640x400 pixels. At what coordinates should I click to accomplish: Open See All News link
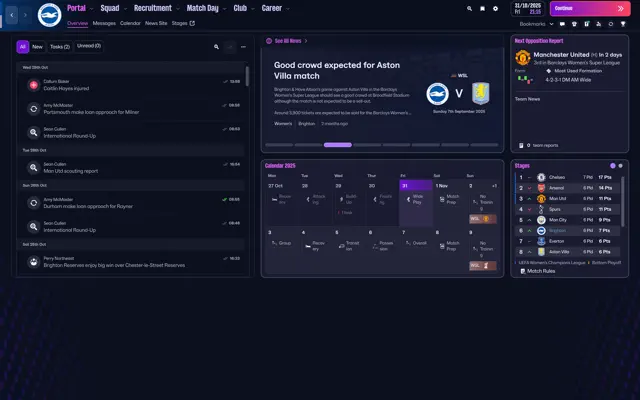coord(288,41)
